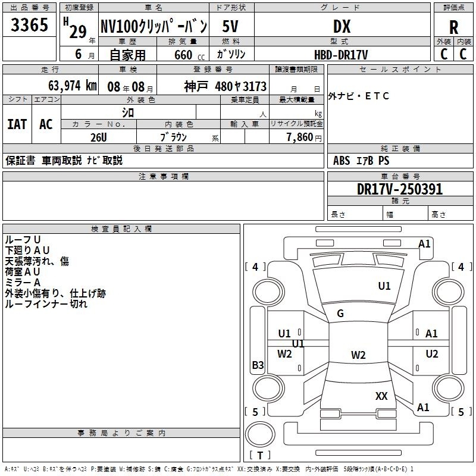This screenshot has height=476, width=476.
Task: Click the XX mark on the car diagram
Action: [381, 396]
